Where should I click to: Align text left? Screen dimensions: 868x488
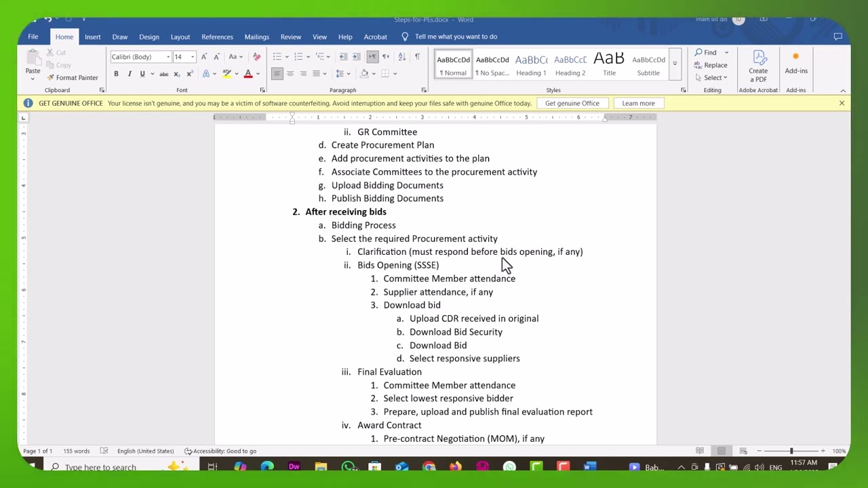(277, 73)
